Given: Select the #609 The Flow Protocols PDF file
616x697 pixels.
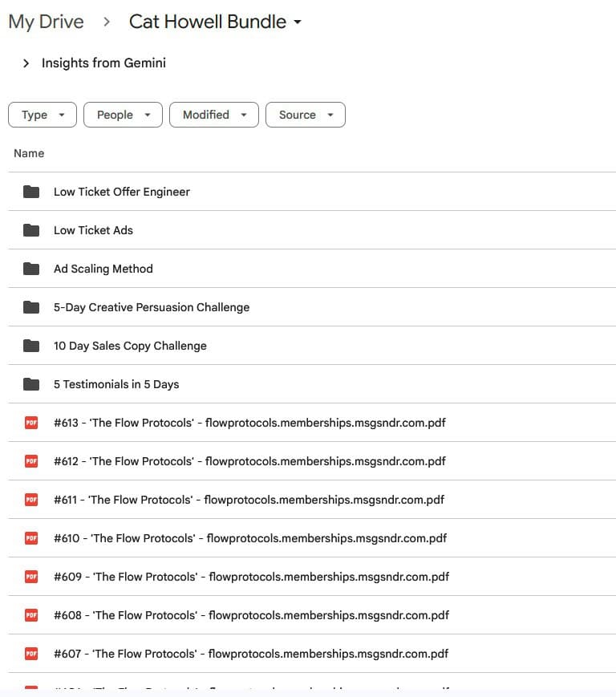Looking at the screenshot, I should pos(251,577).
